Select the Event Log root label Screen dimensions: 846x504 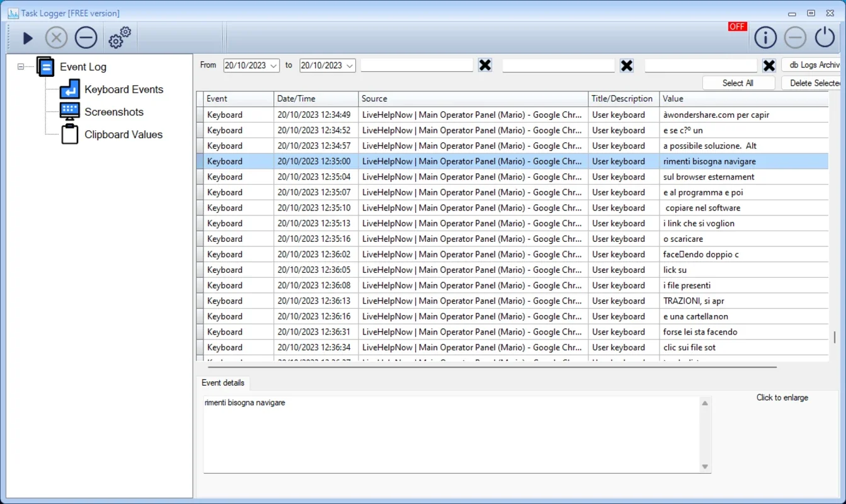pos(83,67)
